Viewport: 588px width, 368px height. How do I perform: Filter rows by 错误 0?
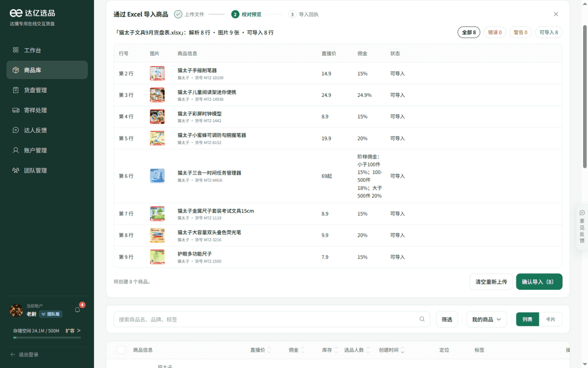(x=495, y=32)
